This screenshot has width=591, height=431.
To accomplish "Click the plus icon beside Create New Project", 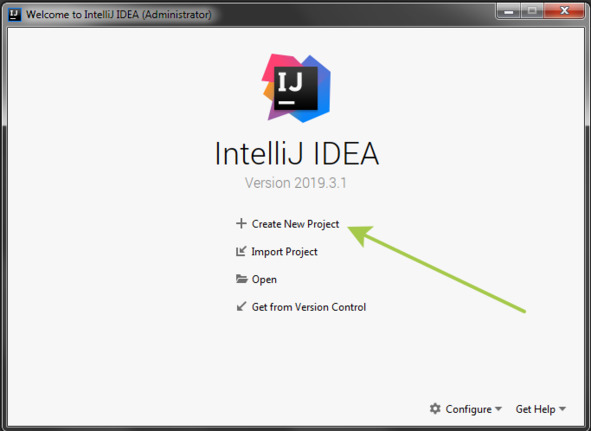I will tap(241, 224).
